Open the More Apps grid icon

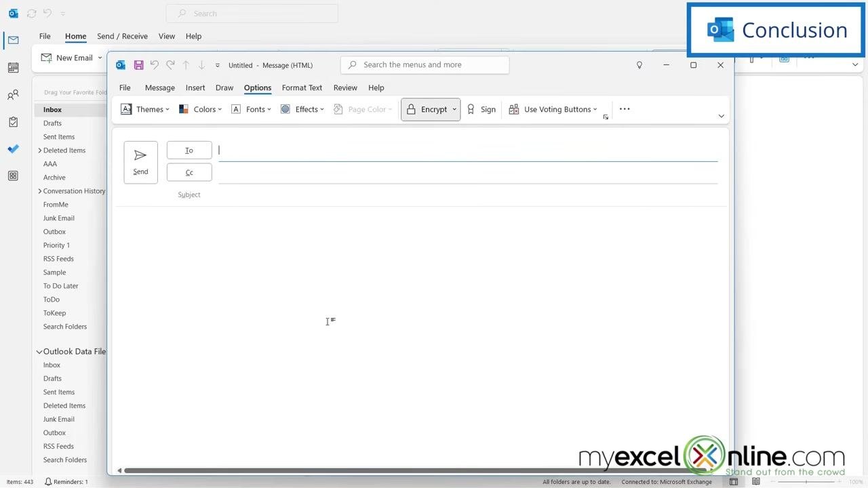13,176
